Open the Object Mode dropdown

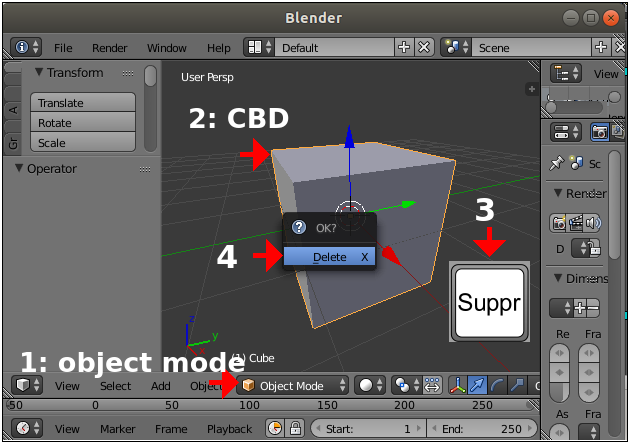click(292, 386)
